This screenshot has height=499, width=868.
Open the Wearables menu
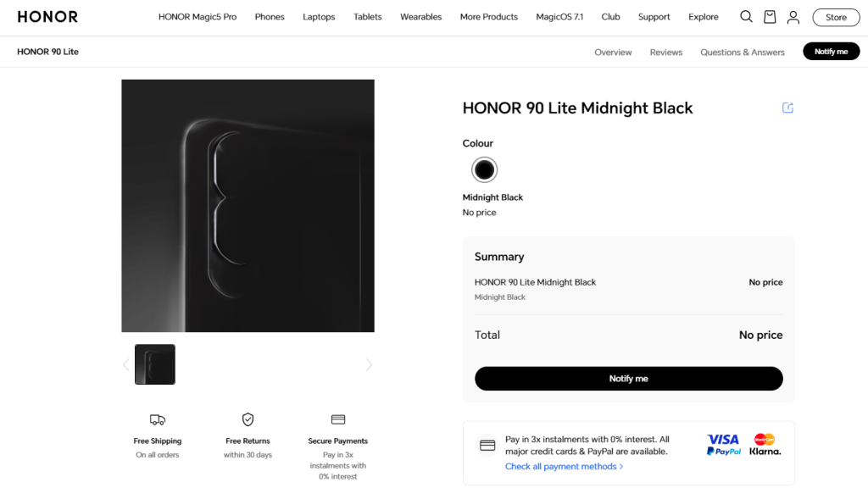coord(420,17)
